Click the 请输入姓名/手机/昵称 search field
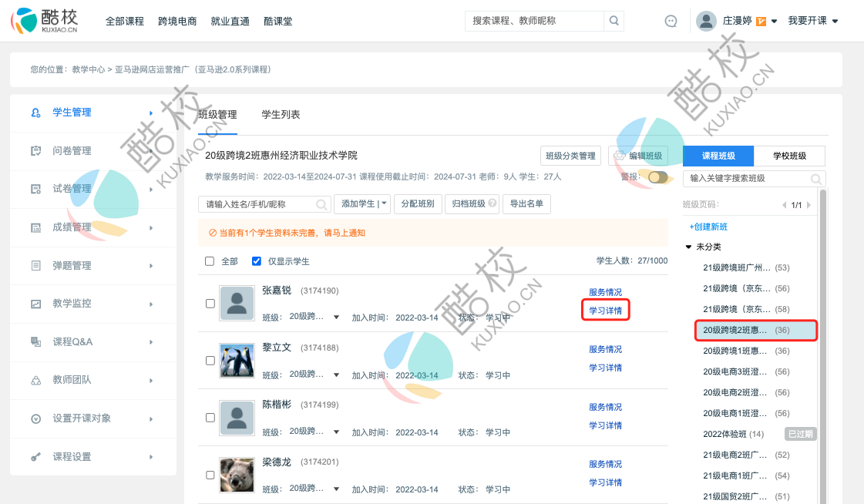The image size is (864, 504). pyautogui.click(x=264, y=204)
